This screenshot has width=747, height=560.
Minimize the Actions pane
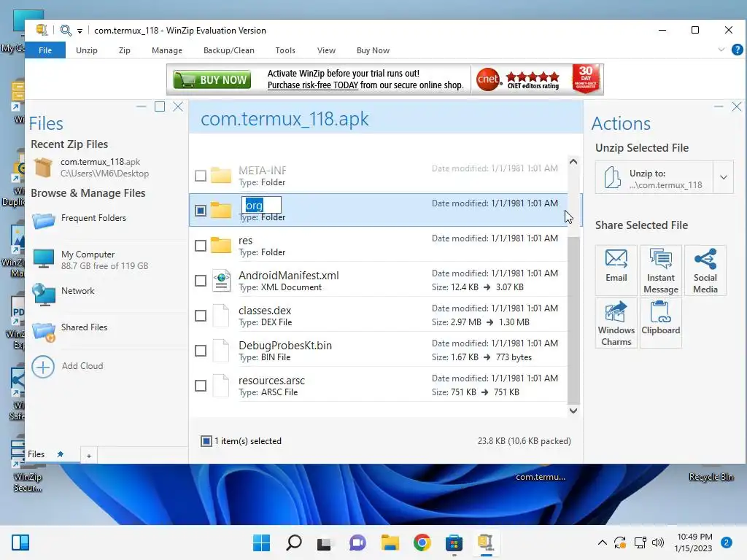coord(719,106)
